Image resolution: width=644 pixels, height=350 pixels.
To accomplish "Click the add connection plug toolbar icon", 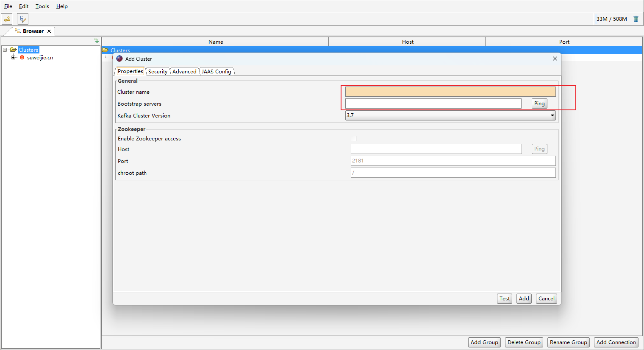I will point(7,19).
